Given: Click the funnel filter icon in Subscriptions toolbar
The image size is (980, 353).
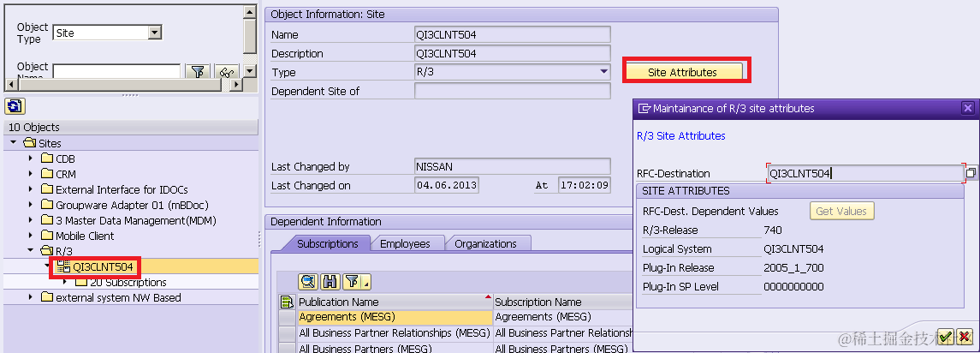Looking at the screenshot, I should coord(352,282).
